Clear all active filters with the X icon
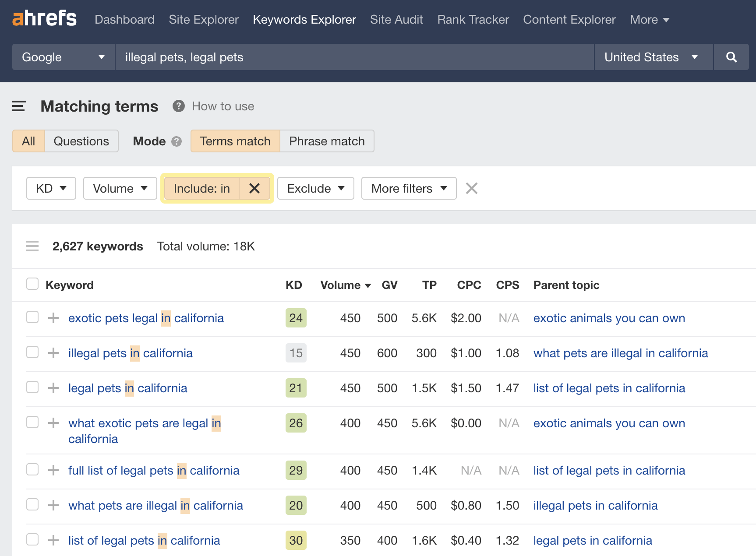Viewport: 756px width, 556px height. coord(471,188)
